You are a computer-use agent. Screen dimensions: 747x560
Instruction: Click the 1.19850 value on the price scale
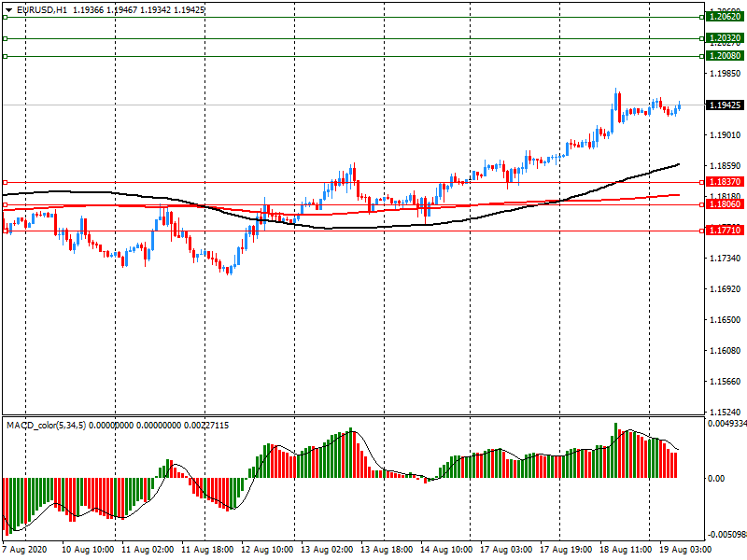click(726, 75)
